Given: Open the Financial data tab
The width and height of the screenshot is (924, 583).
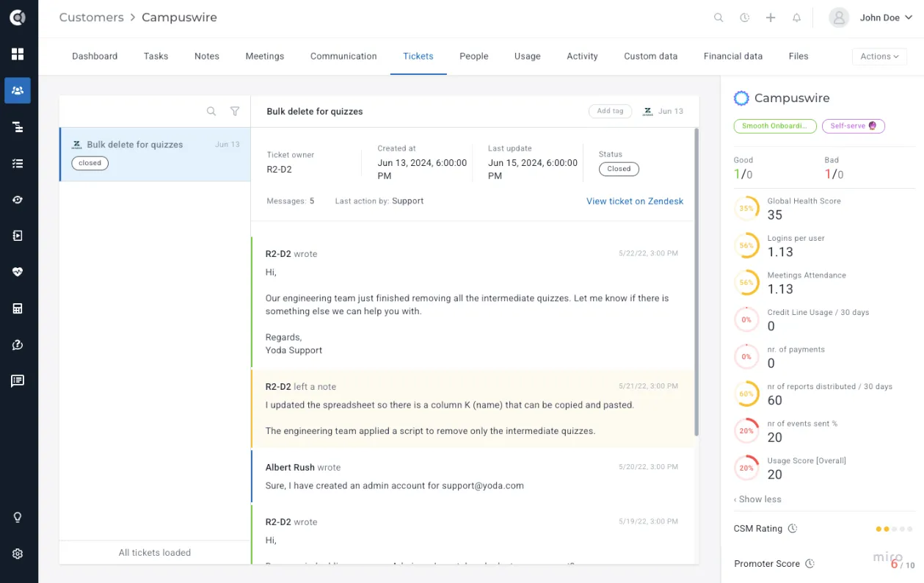Looking at the screenshot, I should (732, 56).
